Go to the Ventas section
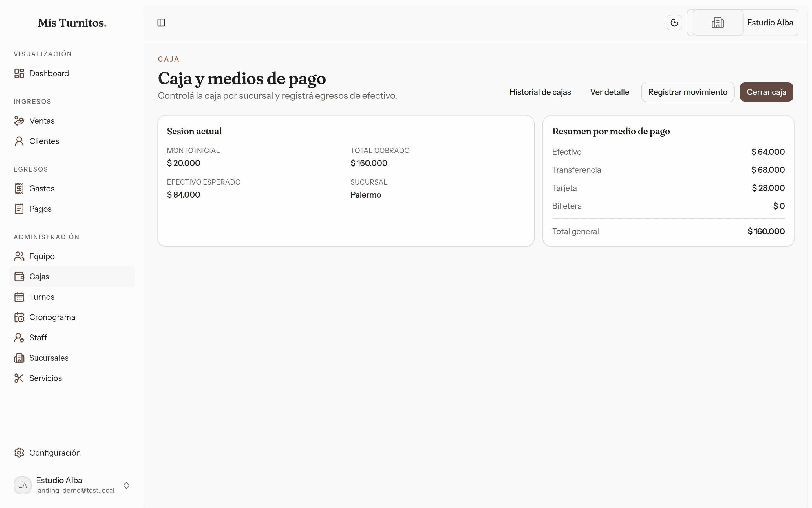This screenshot has width=812, height=508. point(72,121)
